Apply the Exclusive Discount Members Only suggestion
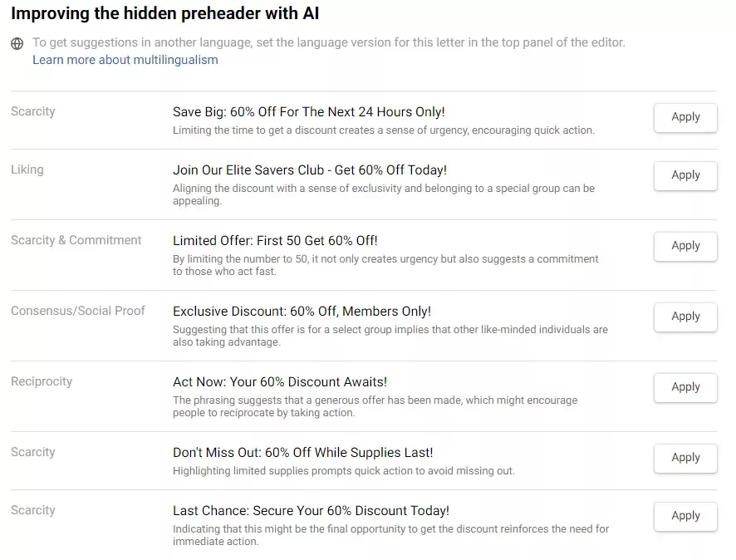Screen dimensions: 736x560 pos(685,317)
